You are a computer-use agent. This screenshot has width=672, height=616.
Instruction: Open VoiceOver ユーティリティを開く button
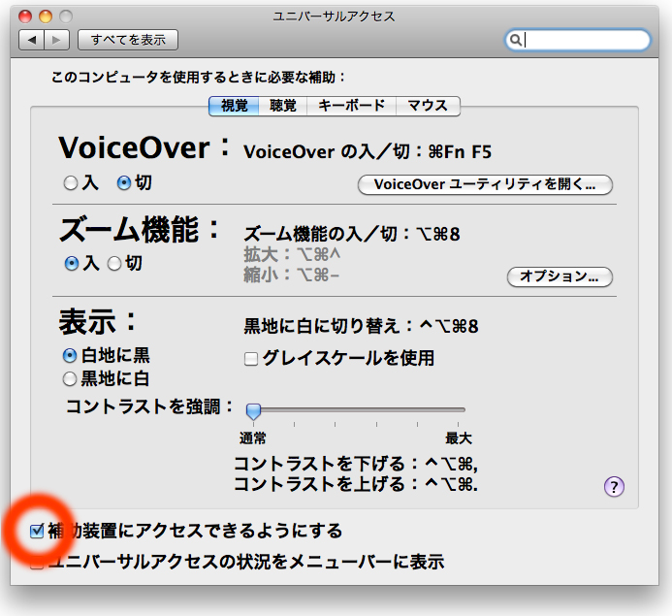[x=485, y=184]
